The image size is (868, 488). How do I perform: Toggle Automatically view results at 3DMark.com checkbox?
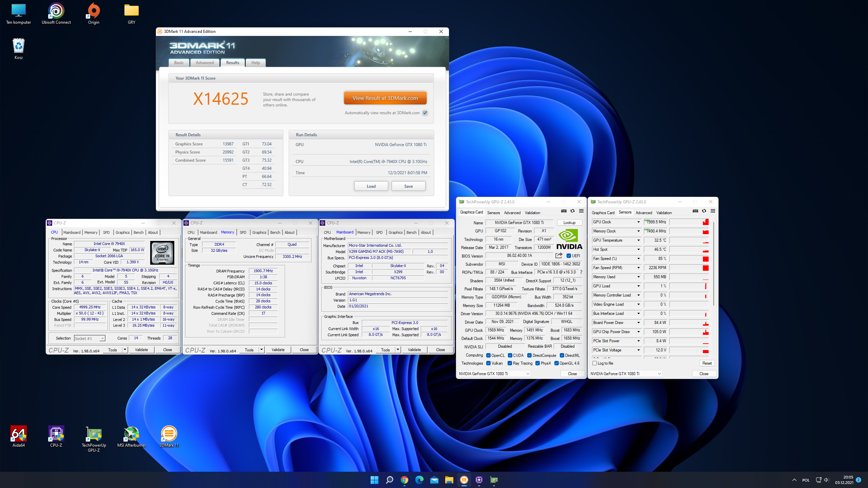coord(425,113)
